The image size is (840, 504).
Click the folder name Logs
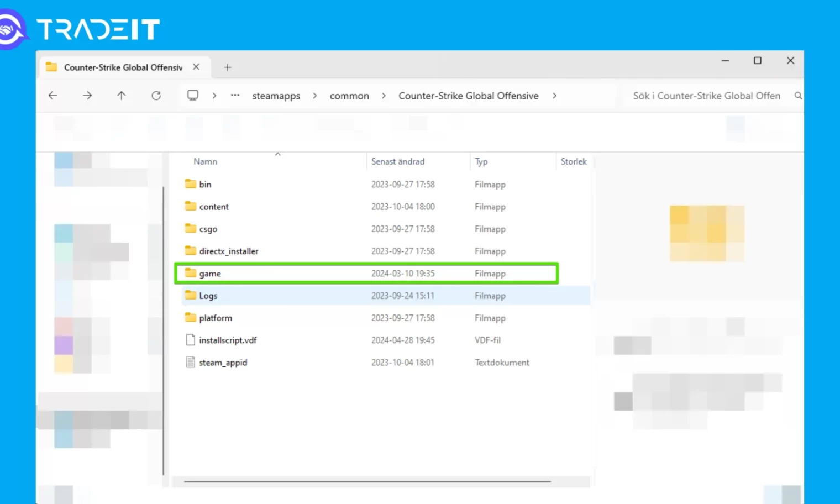(x=208, y=296)
